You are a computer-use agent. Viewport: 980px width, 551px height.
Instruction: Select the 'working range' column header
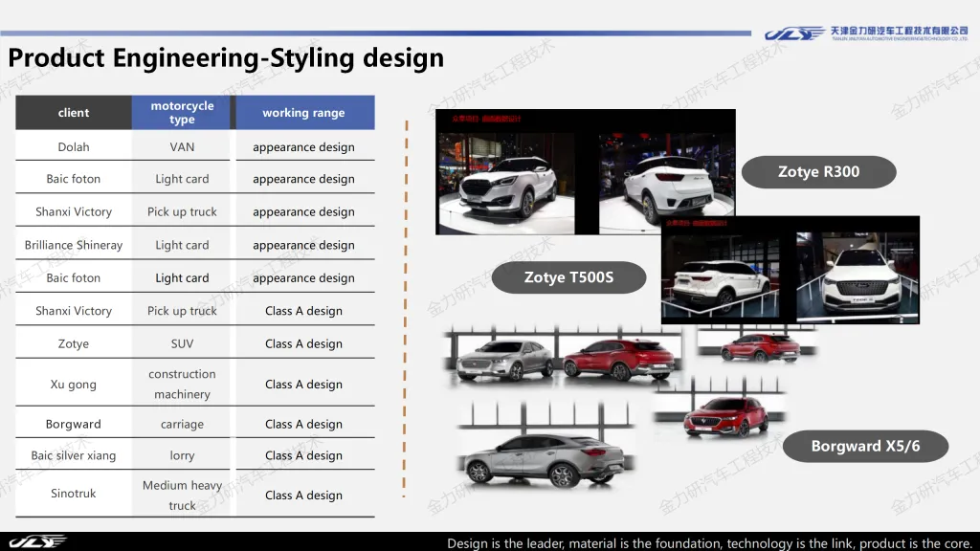pos(303,113)
